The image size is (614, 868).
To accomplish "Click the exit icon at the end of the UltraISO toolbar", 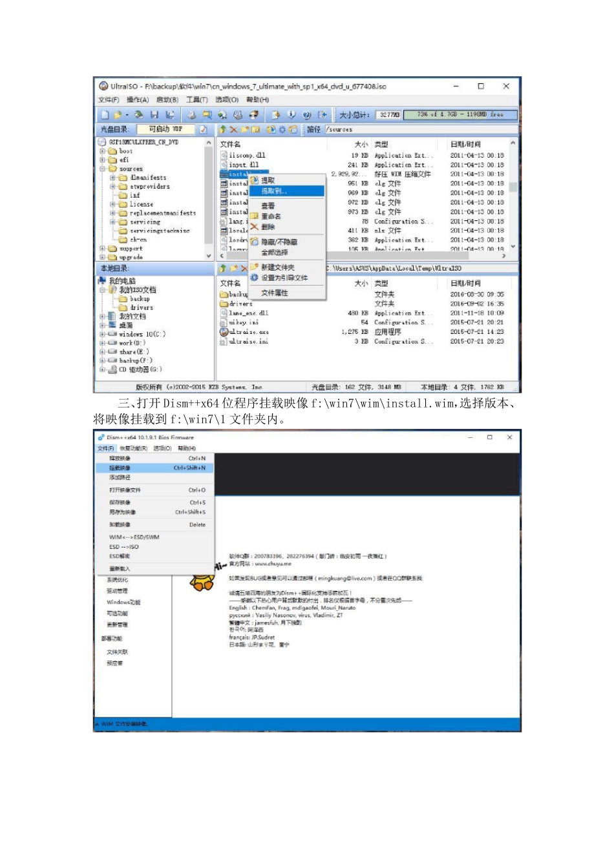I will point(322,115).
